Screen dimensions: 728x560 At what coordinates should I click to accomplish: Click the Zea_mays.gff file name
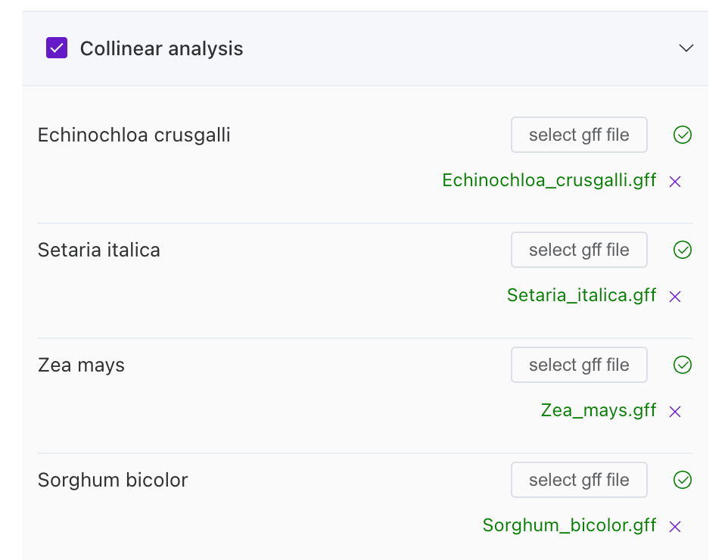coord(598,410)
